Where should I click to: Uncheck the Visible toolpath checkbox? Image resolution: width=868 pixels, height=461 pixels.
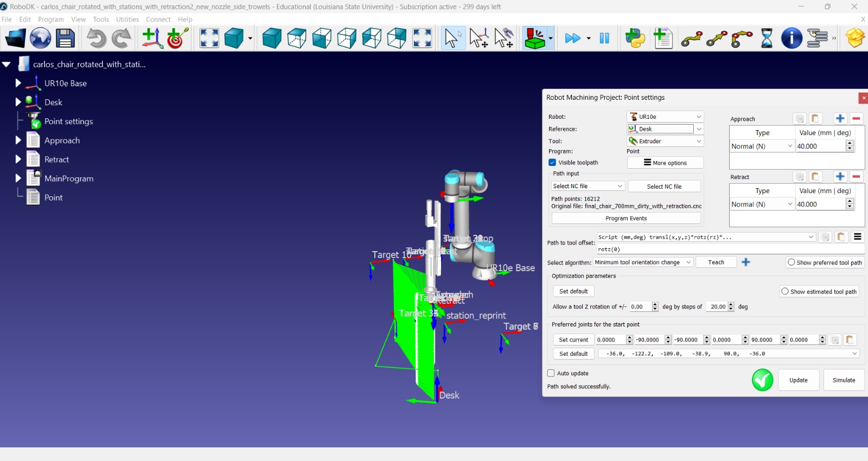(x=552, y=163)
